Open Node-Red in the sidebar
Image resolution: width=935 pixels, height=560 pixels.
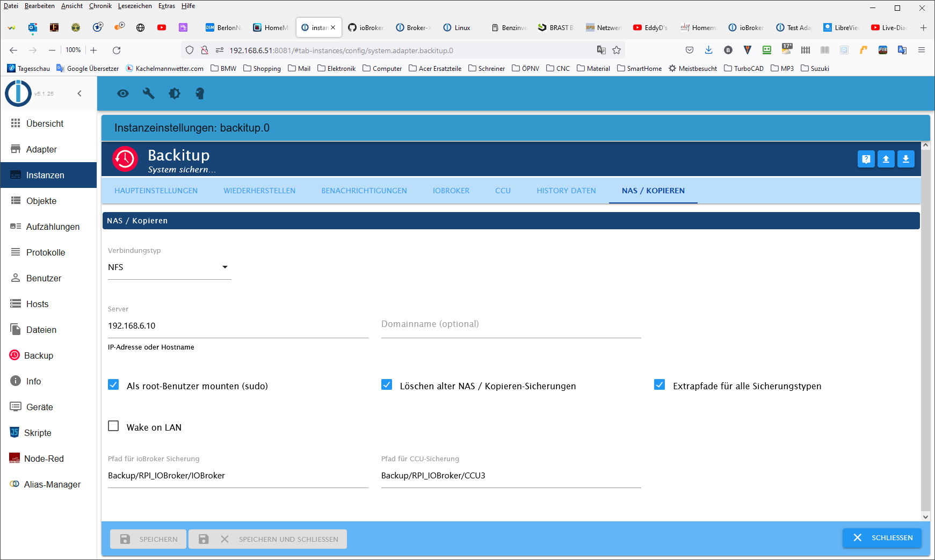click(48, 459)
